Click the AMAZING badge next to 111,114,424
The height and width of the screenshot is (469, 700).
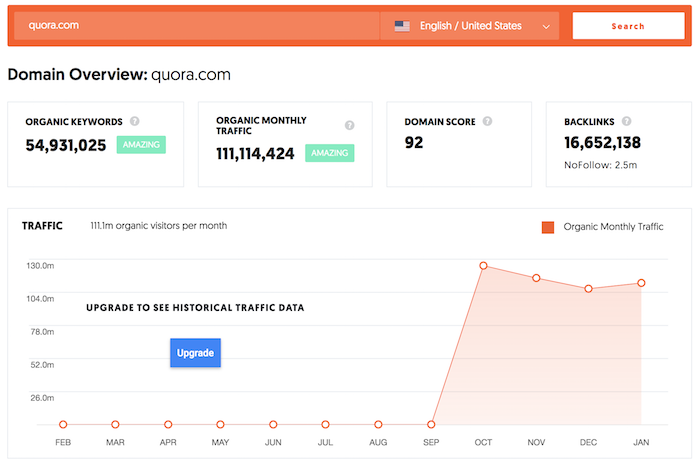329,153
